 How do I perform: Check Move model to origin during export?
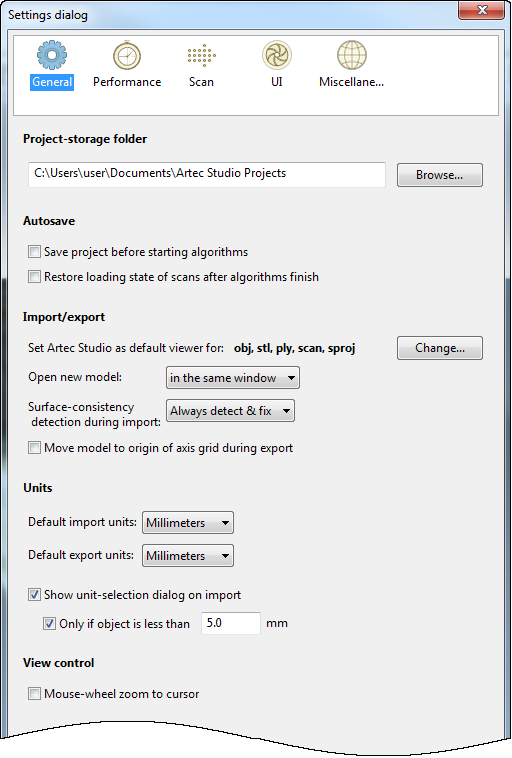(x=34, y=448)
